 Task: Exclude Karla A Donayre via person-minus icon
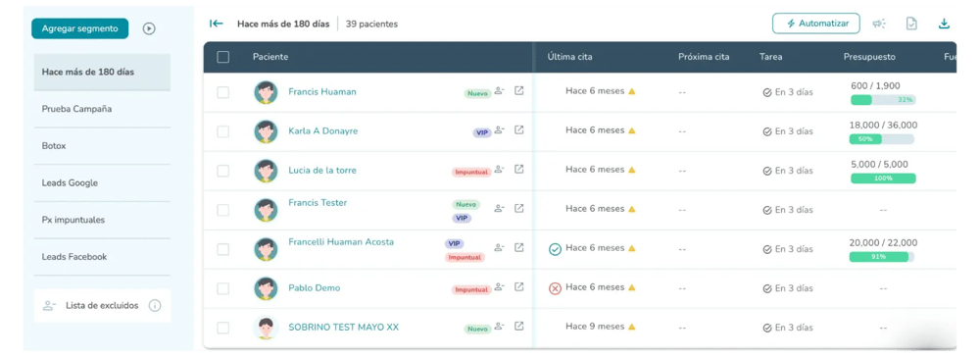[x=499, y=130]
